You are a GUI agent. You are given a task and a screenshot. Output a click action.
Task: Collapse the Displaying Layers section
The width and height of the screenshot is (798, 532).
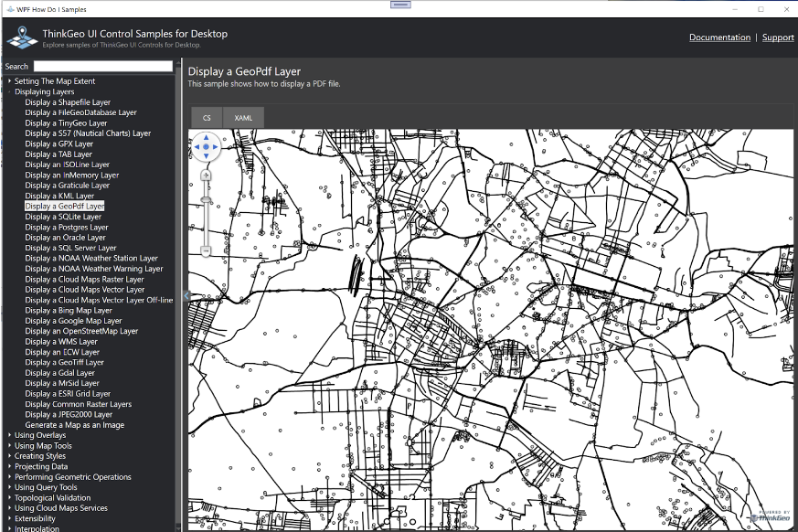click(x=10, y=91)
